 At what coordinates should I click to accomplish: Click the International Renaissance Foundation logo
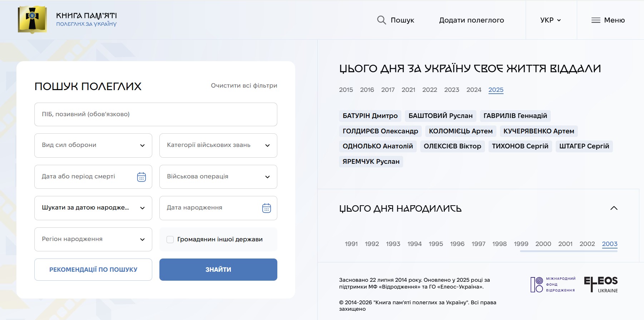[x=553, y=285]
